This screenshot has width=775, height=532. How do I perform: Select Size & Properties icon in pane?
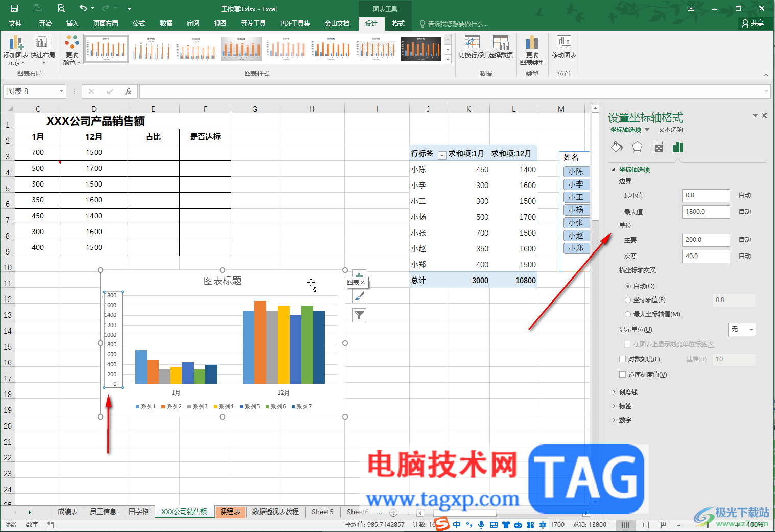(657, 148)
